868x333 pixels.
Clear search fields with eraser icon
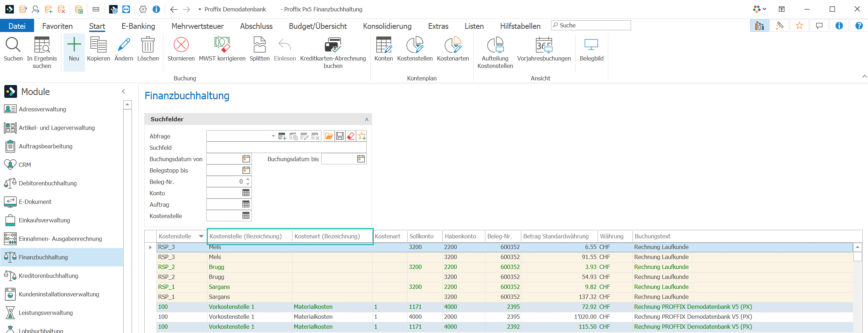pyautogui.click(x=351, y=136)
